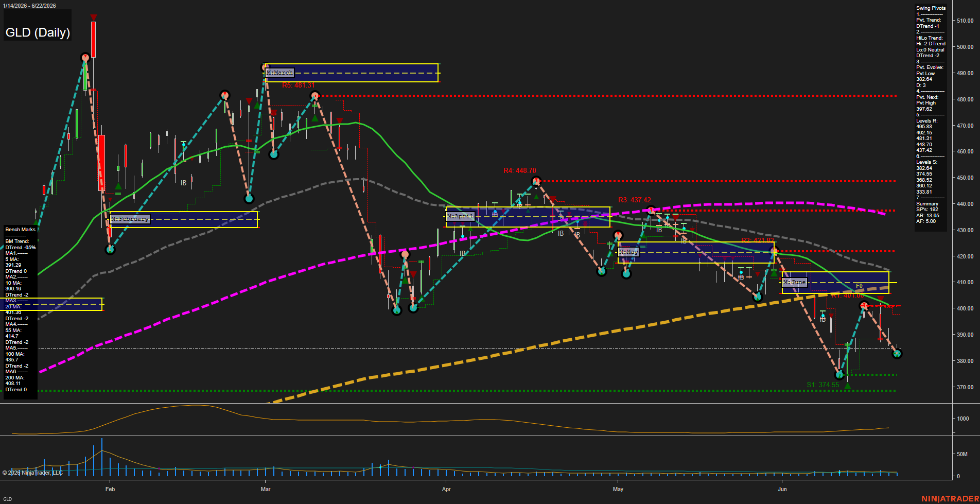Click the M:March monthly zone label
The width and height of the screenshot is (980, 504).
280,73
